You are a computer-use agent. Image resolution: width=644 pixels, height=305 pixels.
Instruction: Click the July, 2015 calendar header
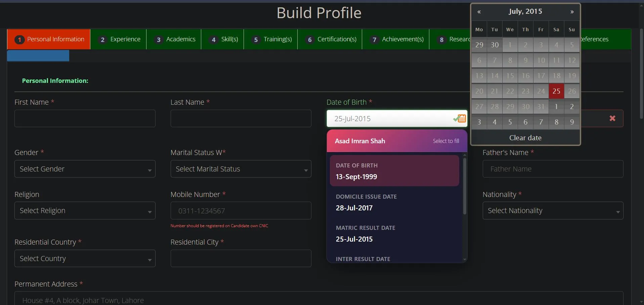pos(525,11)
